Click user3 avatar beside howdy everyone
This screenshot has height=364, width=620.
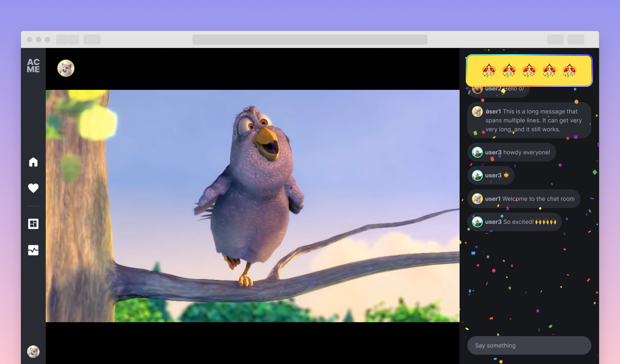click(x=477, y=152)
